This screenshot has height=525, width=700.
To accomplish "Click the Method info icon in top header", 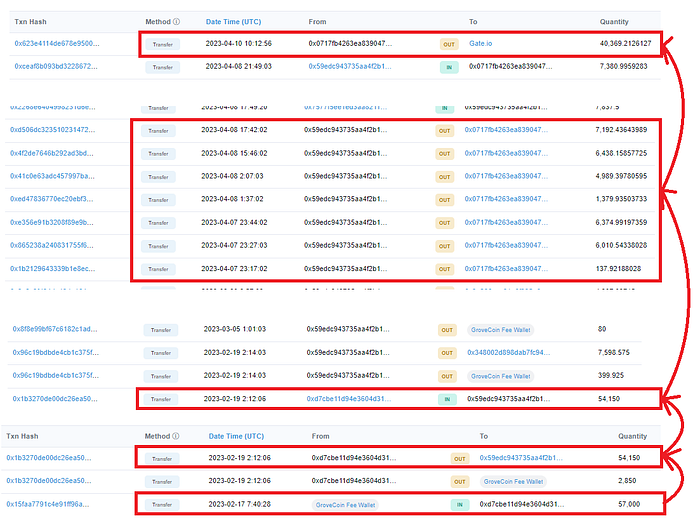I will (x=176, y=21).
